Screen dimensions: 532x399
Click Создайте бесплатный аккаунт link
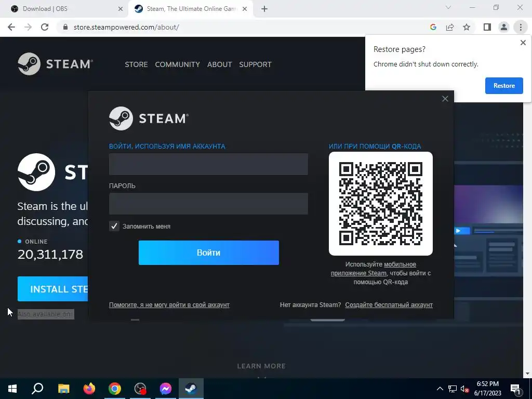[x=389, y=304]
